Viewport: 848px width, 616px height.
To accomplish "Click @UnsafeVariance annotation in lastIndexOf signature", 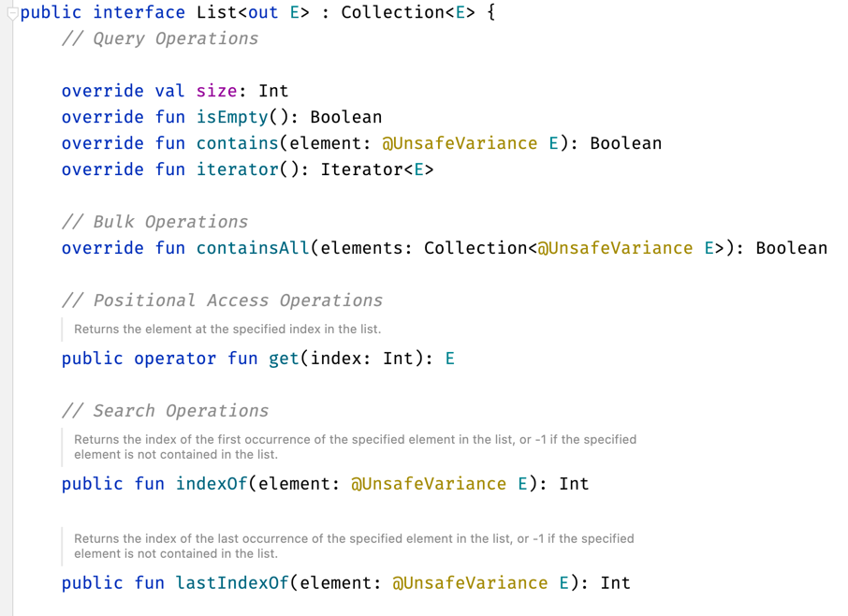I will coord(470,583).
